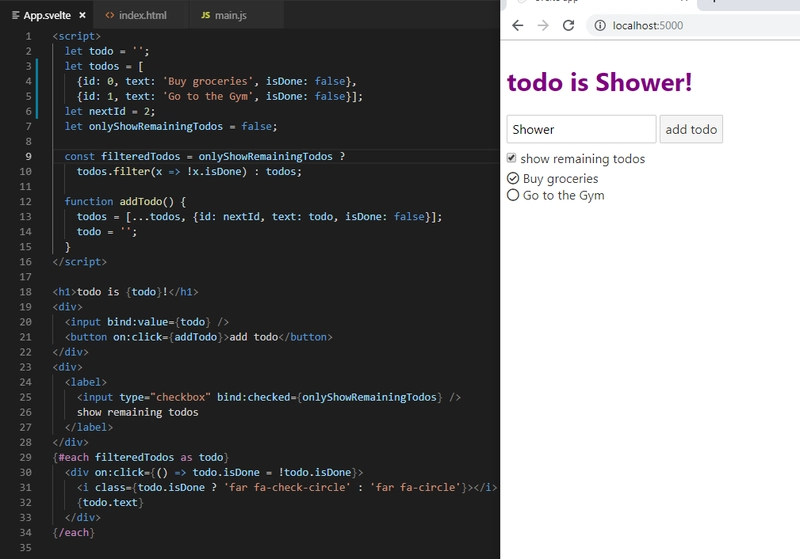Switch to the index.html tab
The height and width of the screenshot is (559, 800).
(142, 16)
